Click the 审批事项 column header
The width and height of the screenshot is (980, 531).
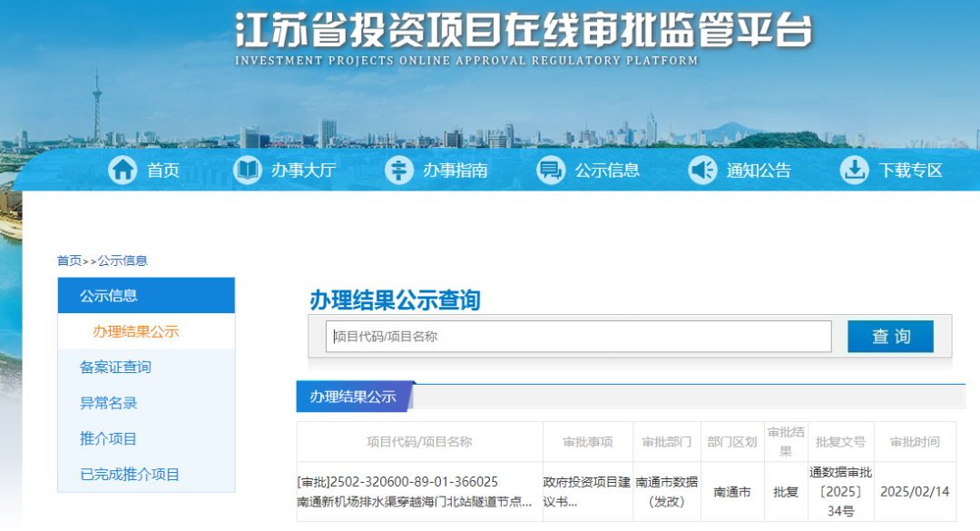click(588, 442)
